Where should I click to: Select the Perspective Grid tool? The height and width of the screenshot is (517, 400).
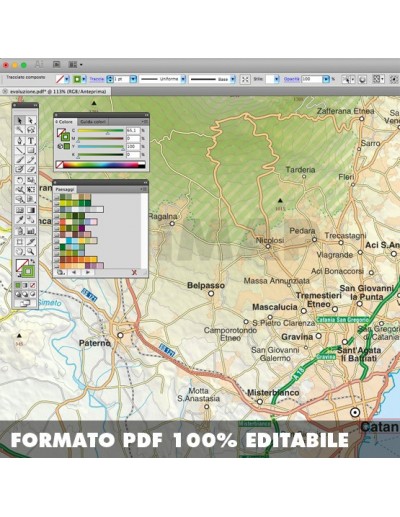[31, 199]
